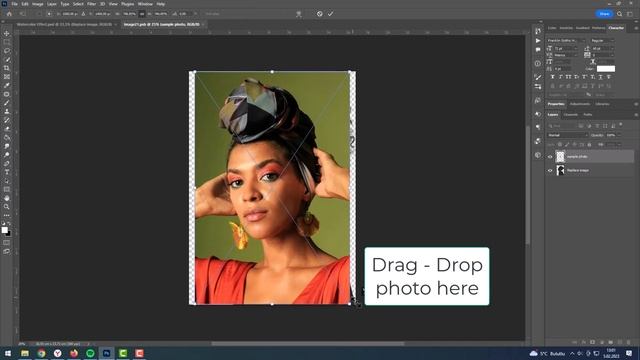Image resolution: width=640 pixels, height=360 pixels.
Task: Click the Home icon in options bar
Action: click(x=9, y=14)
